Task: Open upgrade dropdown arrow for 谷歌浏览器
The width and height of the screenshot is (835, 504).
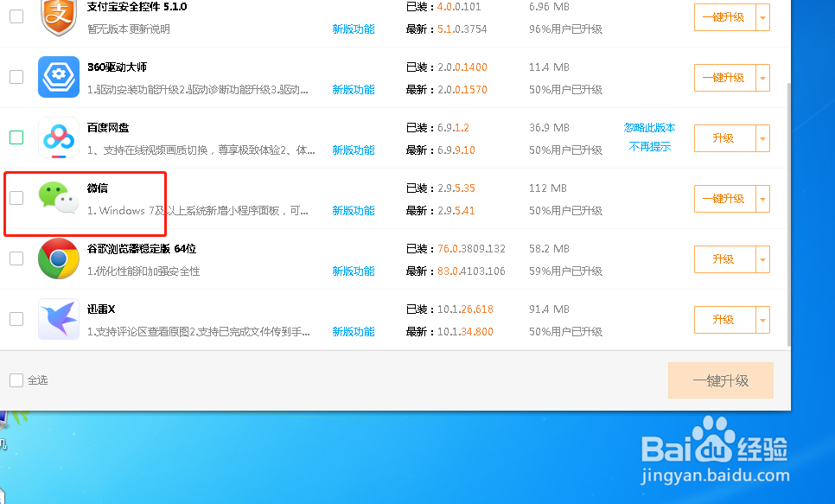Action: pos(763,259)
